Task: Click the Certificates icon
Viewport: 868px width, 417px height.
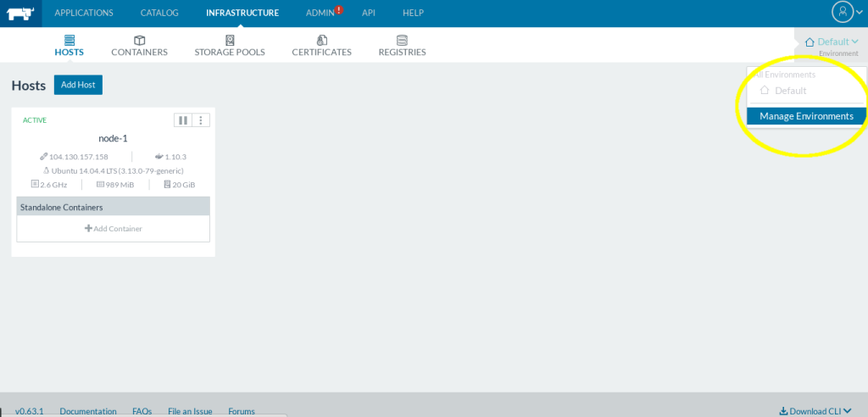Action: click(x=321, y=40)
